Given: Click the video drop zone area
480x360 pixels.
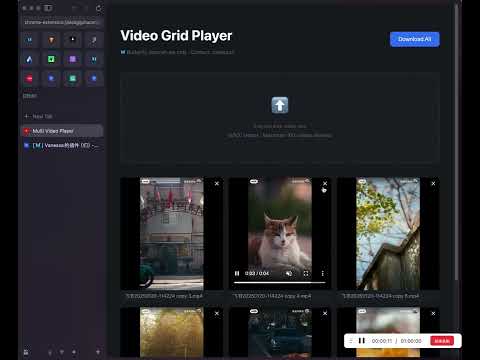Looking at the screenshot, I should (x=280, y=118).
